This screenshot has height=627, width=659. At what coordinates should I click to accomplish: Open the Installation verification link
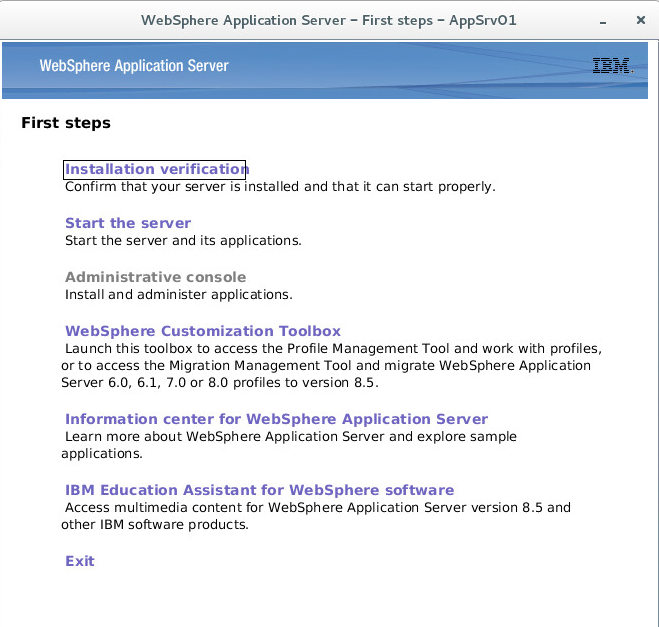(x=157, y=169)
